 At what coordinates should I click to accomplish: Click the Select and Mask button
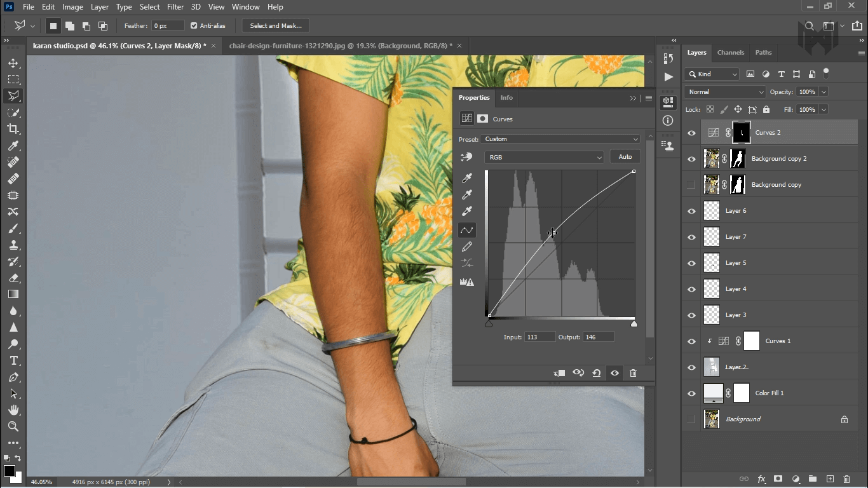[x=276, y=26]
